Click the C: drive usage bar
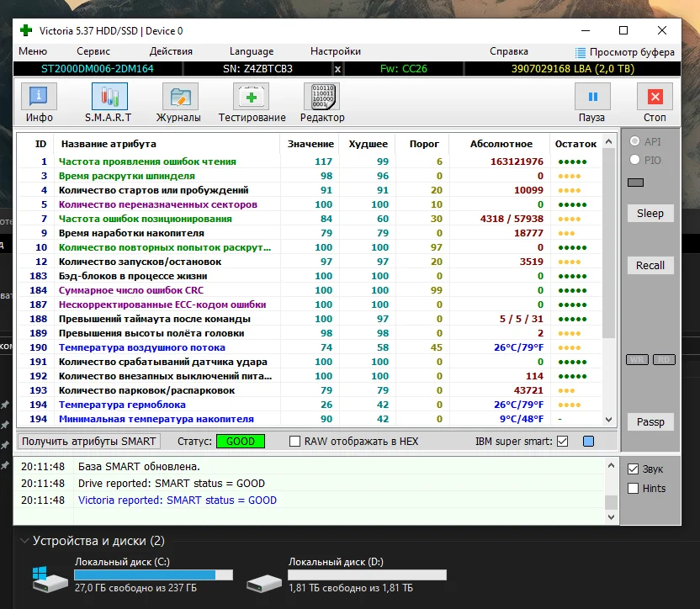 click(x=154, y=575)
